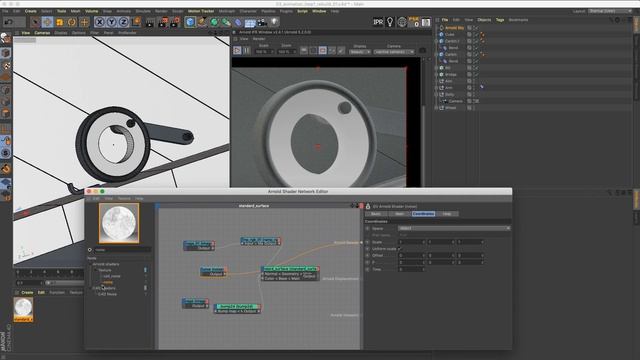640x360 pixels.
Task: Click the Camera object icon in the toolbar
Action: [x=262, y=22]
